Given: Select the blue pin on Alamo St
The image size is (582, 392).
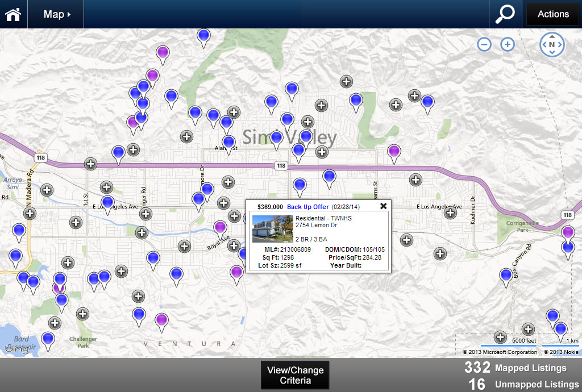Looking at the screenshot, I should point(228,143).
